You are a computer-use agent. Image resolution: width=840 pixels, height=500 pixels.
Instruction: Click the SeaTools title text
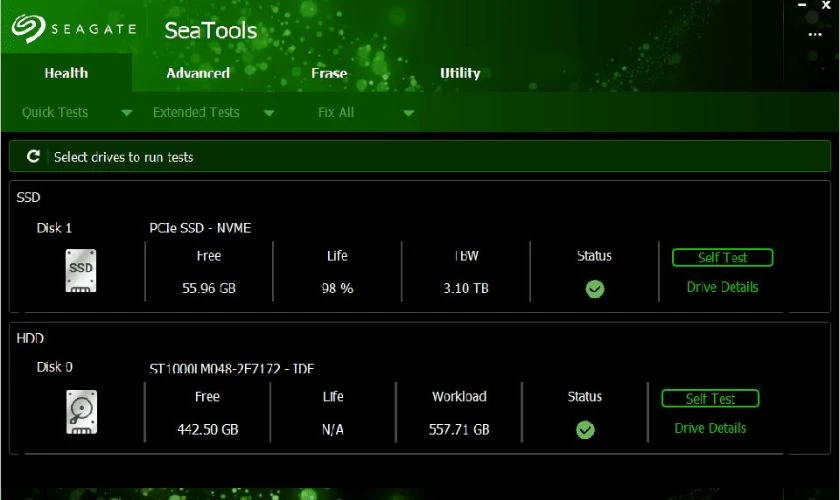pos(211,31)
